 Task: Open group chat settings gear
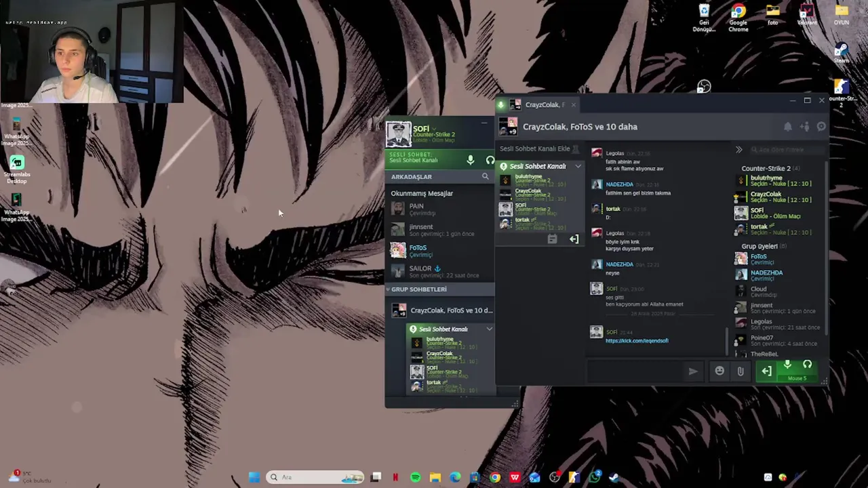[x=821, y=127]
